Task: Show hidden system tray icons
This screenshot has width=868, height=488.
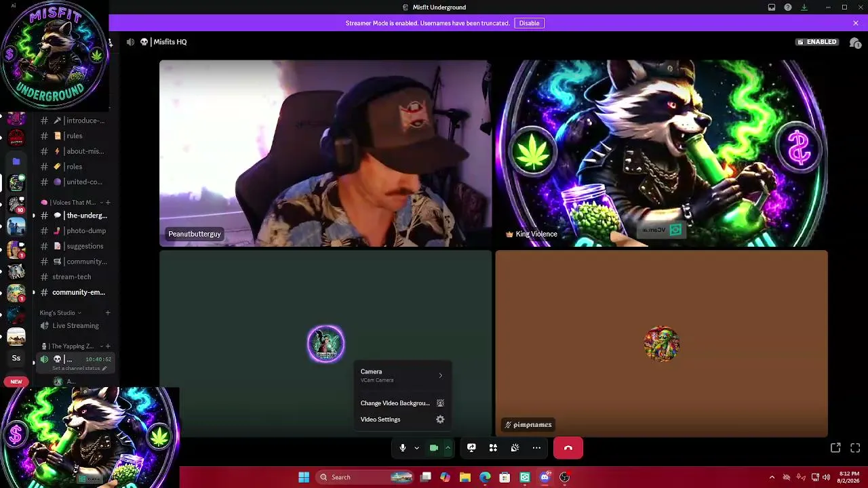Action: tap(772, 477)
